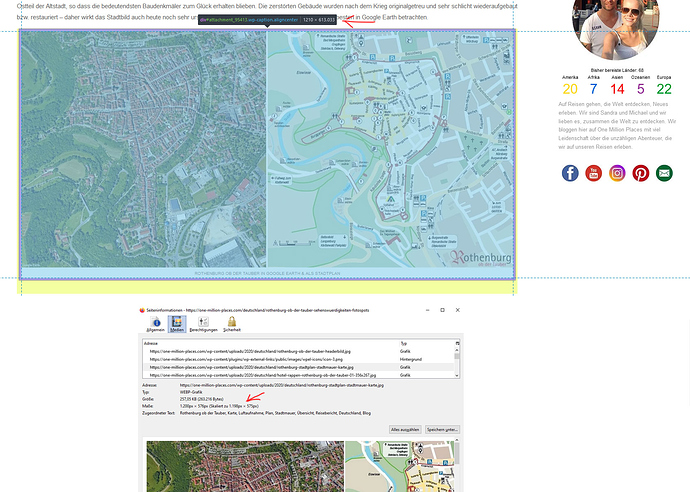Select the rothenburg-ob-der-tauber-headerbild.jpg row
Image resolution: width=690 pixels, height=492 pixels.
point(298,351)
